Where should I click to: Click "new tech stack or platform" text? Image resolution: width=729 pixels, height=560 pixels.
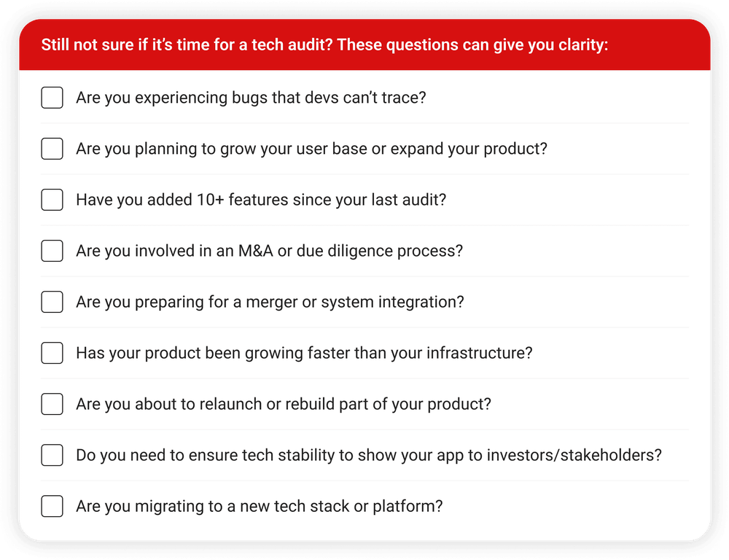(259, 506)
